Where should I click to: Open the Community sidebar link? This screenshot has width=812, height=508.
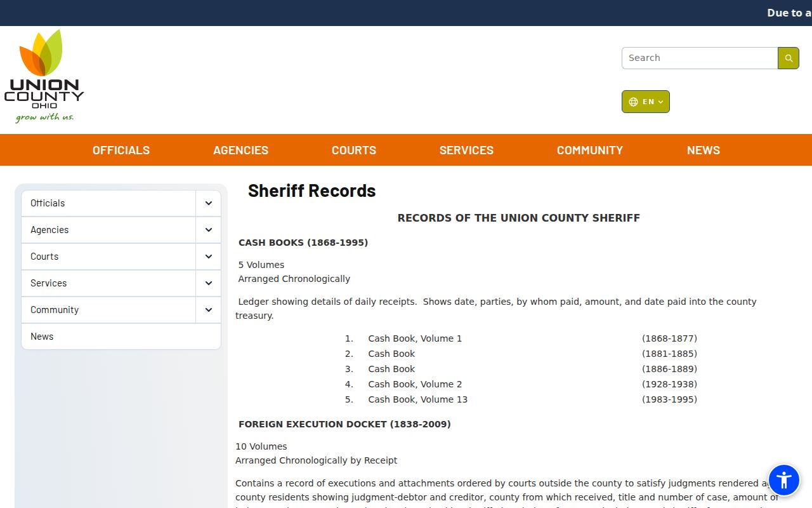108,310
